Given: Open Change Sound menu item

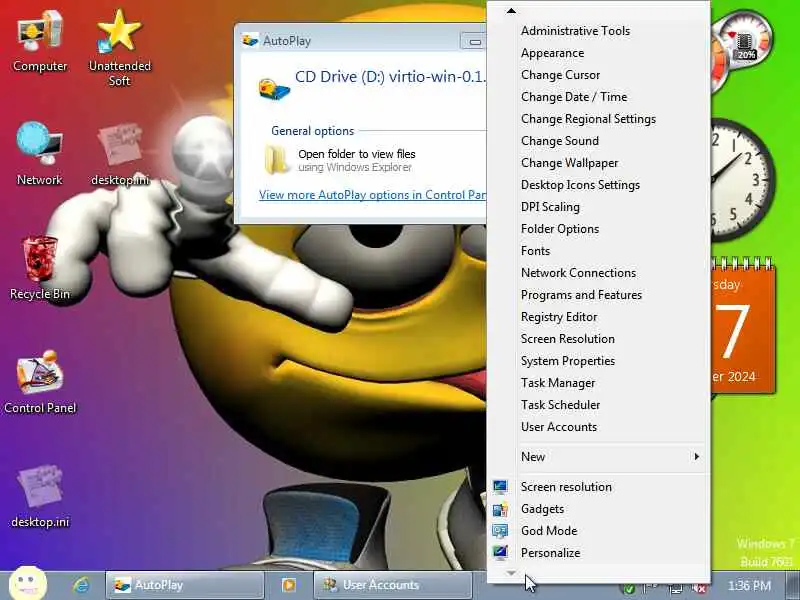Looking at the screenshot, I should (x=560, y=141).
